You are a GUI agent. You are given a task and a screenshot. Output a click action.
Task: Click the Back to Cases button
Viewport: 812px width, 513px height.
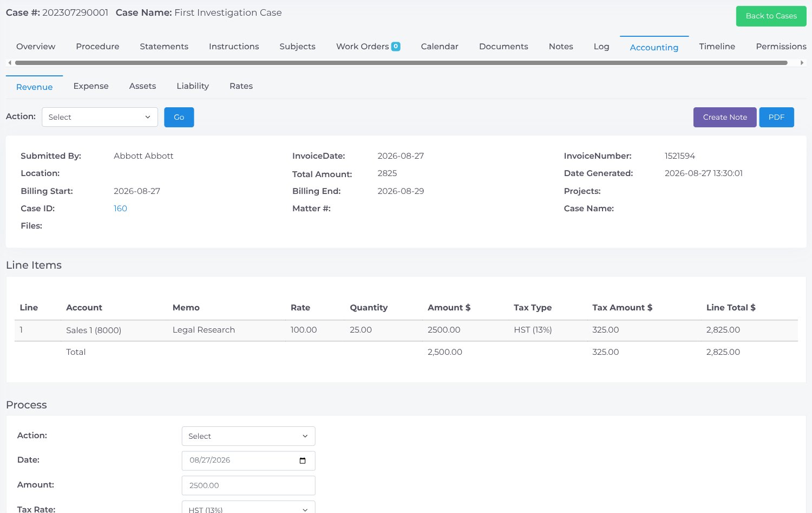click(x=771, y=16)
